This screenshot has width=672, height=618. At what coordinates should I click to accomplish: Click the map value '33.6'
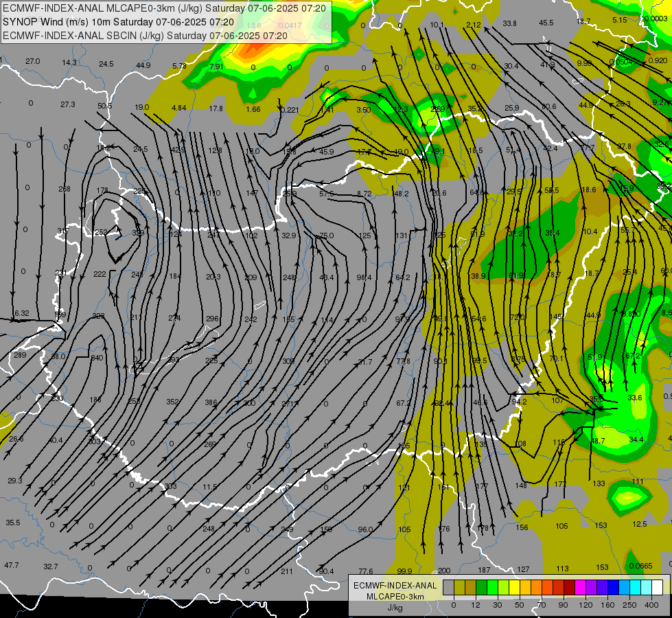click(x=635, y=398)
